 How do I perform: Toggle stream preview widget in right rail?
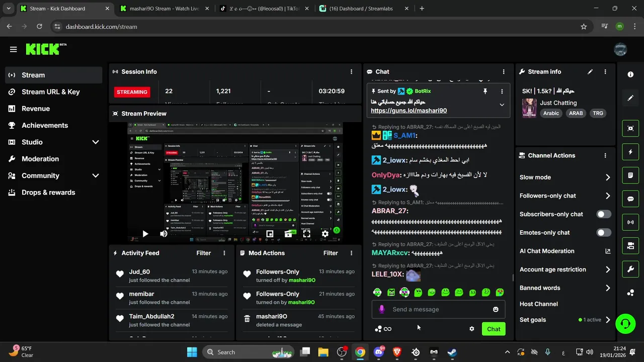click(x=630, y=128)
